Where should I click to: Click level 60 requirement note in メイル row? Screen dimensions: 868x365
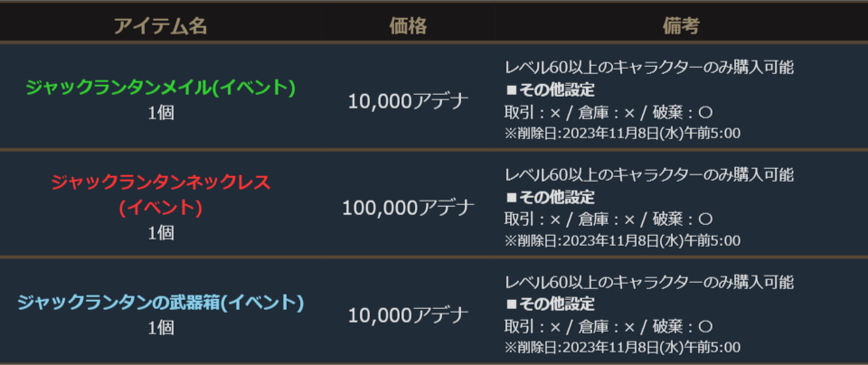coord(648,67)
